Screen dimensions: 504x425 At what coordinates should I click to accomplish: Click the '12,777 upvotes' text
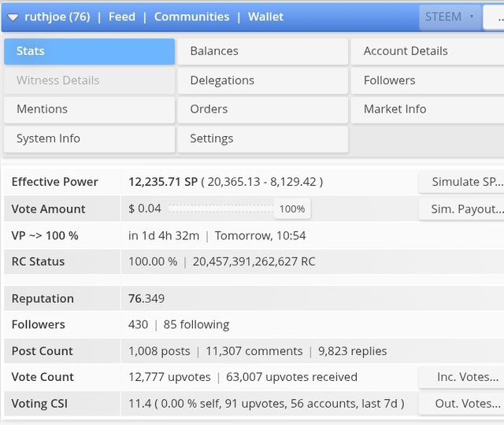(169, 377)
